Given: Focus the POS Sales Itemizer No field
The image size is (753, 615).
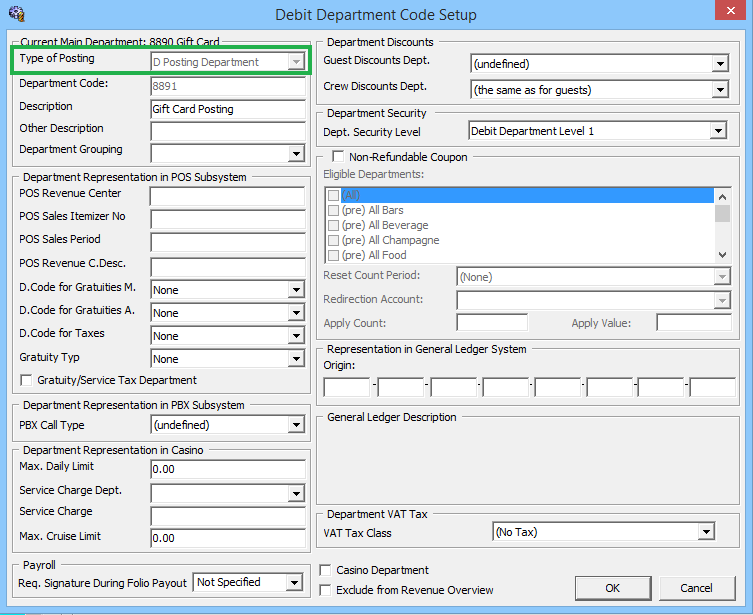Looking at the screenshot, I should coord(228,219).
